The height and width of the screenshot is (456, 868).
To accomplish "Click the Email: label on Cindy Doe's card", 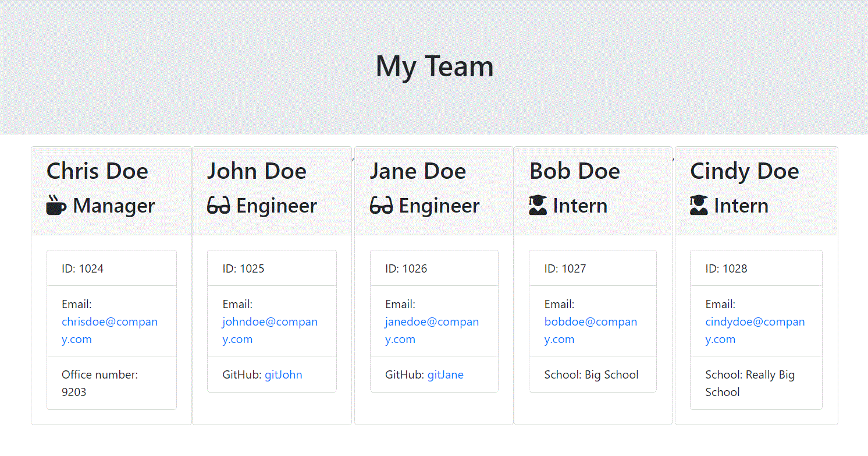I will tap(720, 304).
